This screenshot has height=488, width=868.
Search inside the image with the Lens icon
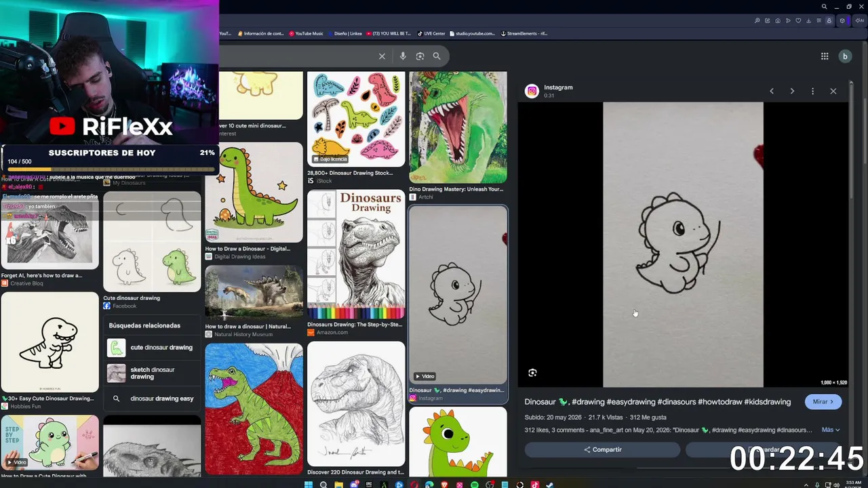pos(532,373)
